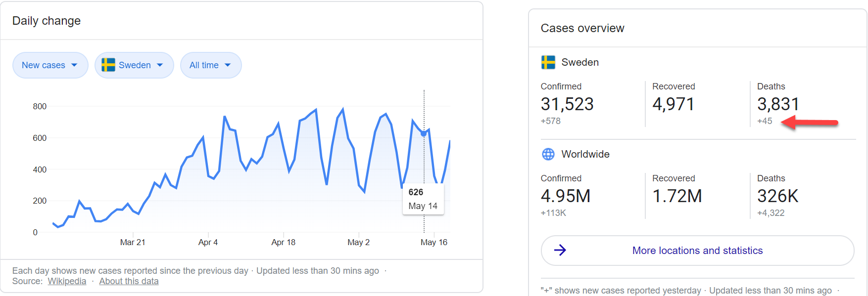Click the Sweden flag icon in the filter chip
Viewport: 868px width, 296px height.
(108, 65)
